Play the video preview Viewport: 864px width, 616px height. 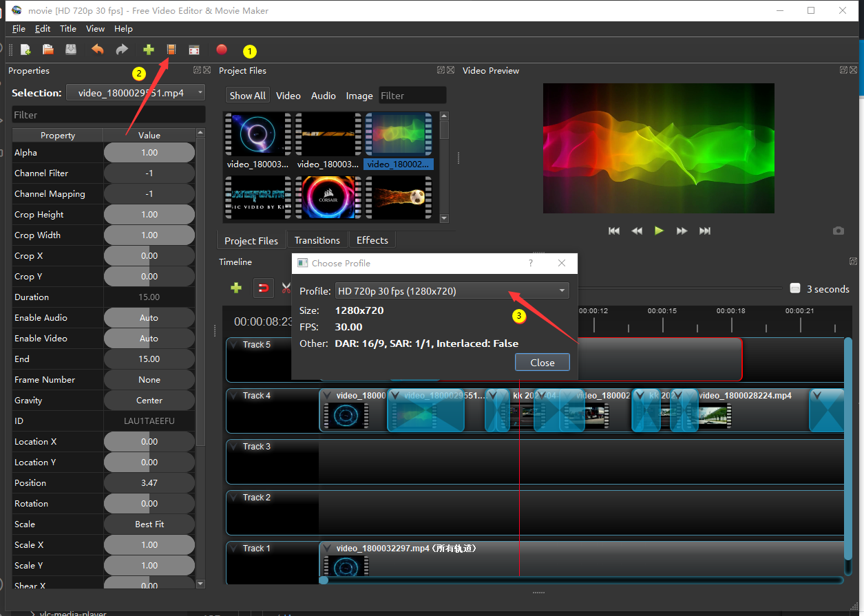point(659,231)
